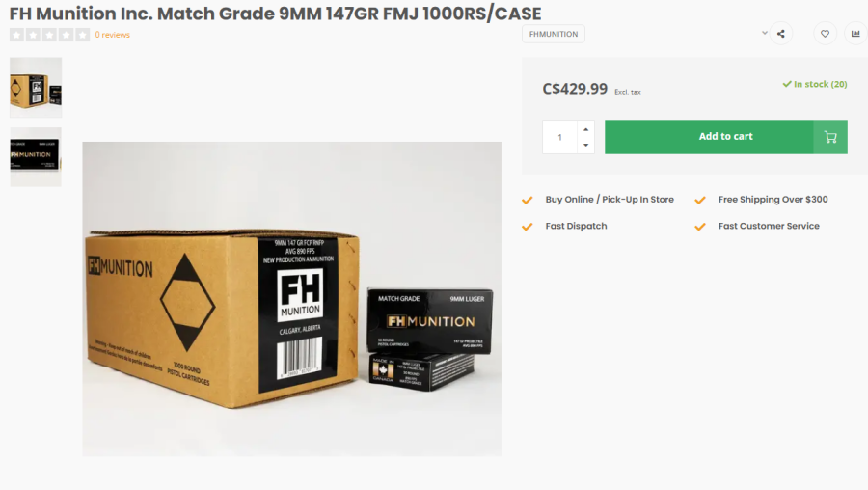Decrease quantity with the down arrow

click(585, 145)
